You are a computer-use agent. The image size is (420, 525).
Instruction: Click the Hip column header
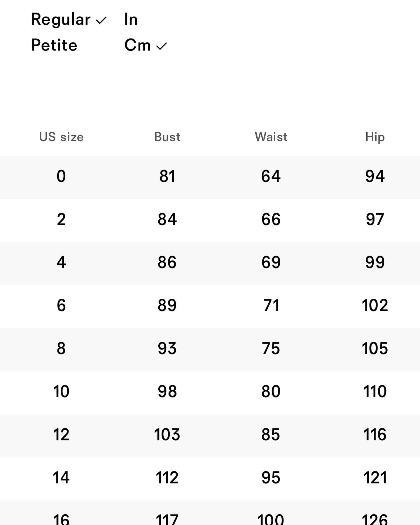(x=375, y=137)
